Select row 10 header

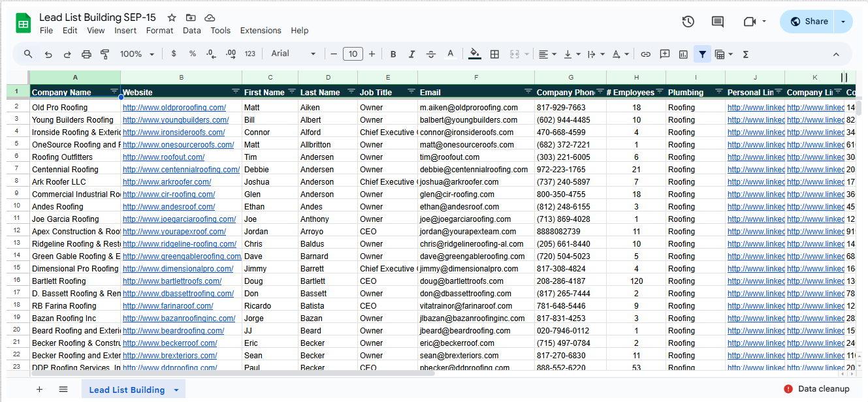point(18,207)
